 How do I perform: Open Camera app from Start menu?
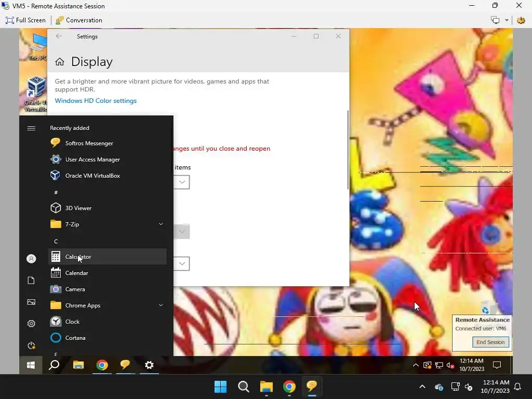pyautogui.click(x=107, y=289)
